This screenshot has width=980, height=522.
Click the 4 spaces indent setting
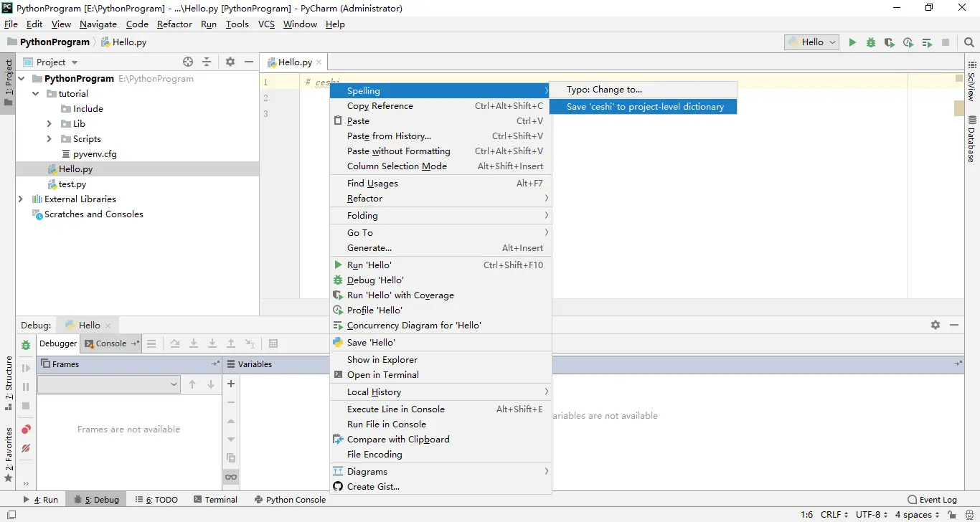(x=917, y=515)
